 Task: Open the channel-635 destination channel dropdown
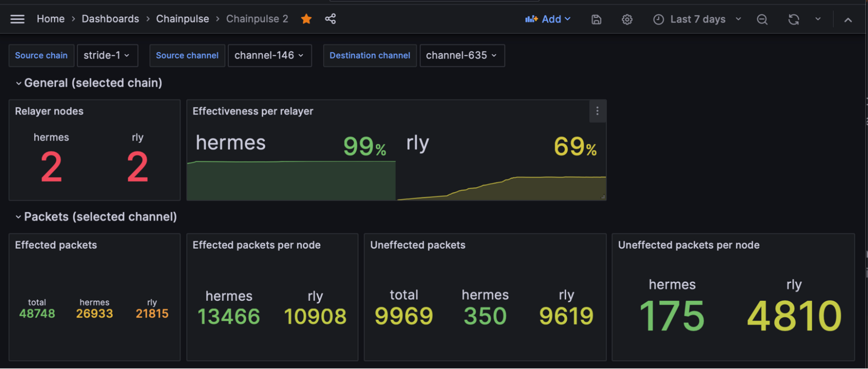[462, 55]
